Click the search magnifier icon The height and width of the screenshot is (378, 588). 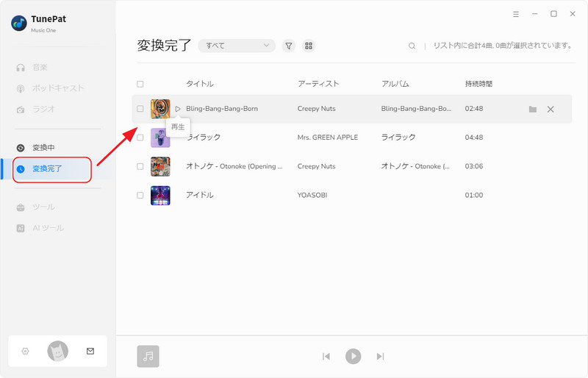(412, 46)
